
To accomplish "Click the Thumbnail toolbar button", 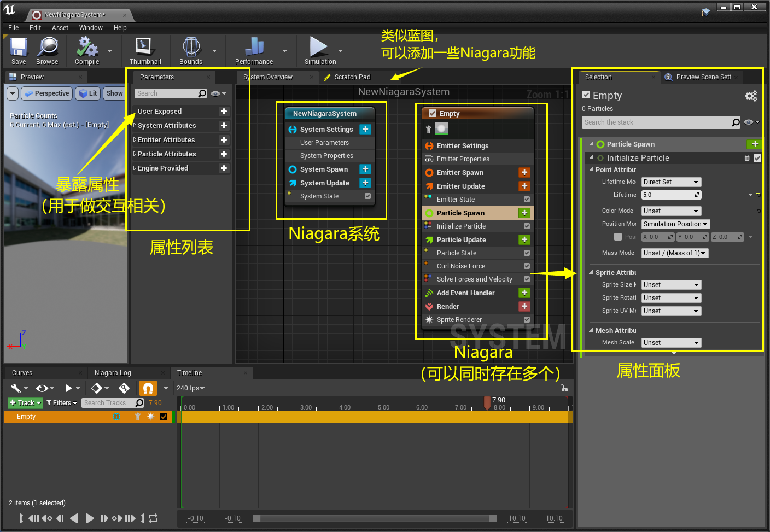I will click(x=145, y=51).
